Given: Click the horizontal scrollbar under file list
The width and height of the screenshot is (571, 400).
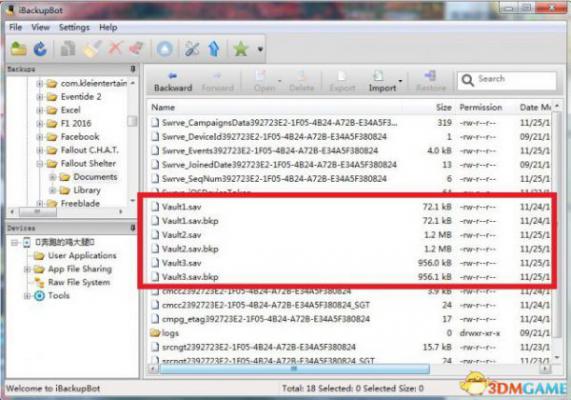Looking at the screenshot, I should click(x=294, y=369).
